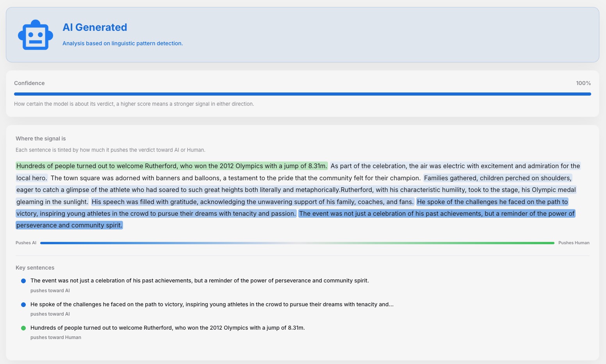
Task: Click 'Each sentence is tinted' explanation text
Action: [x=111, y=150]
